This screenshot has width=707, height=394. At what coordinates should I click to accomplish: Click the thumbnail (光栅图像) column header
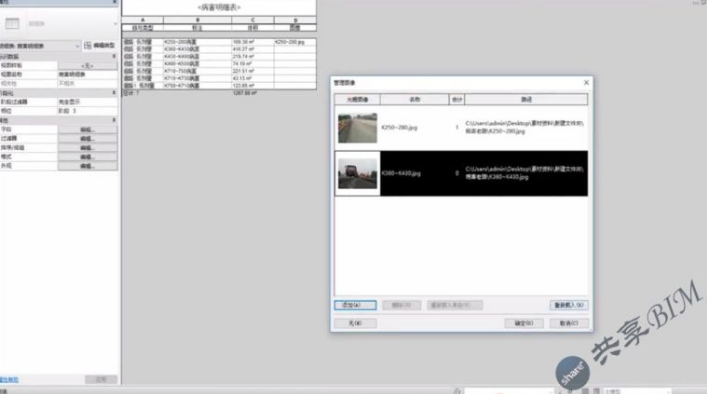pyautogui.click(x=358, y=99)
